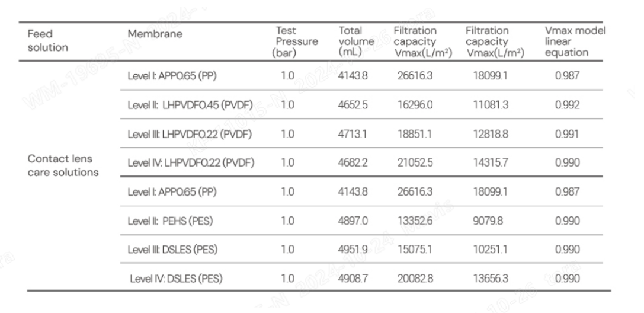Click the Test Pressure (bar) header

pos(297,41)
